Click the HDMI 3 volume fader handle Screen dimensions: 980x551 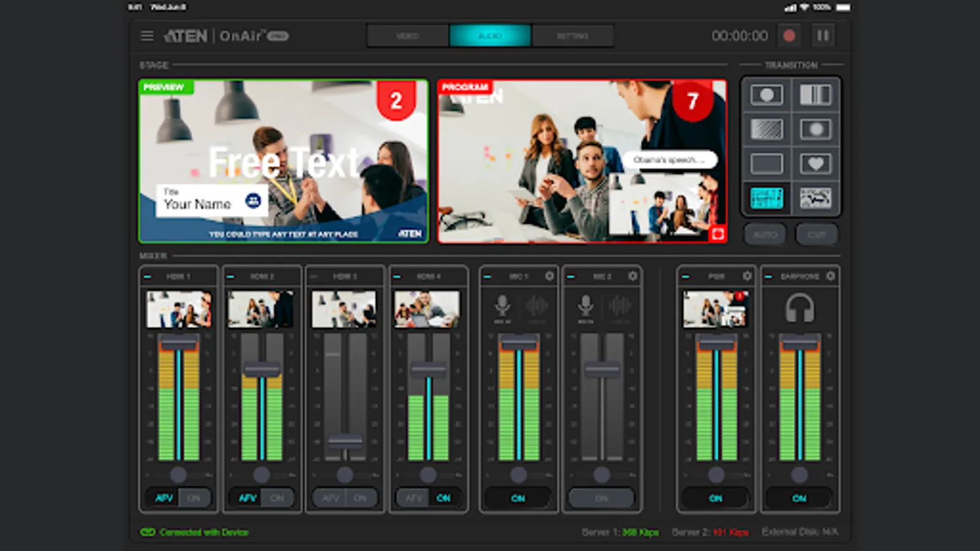[x=345, y=440]
